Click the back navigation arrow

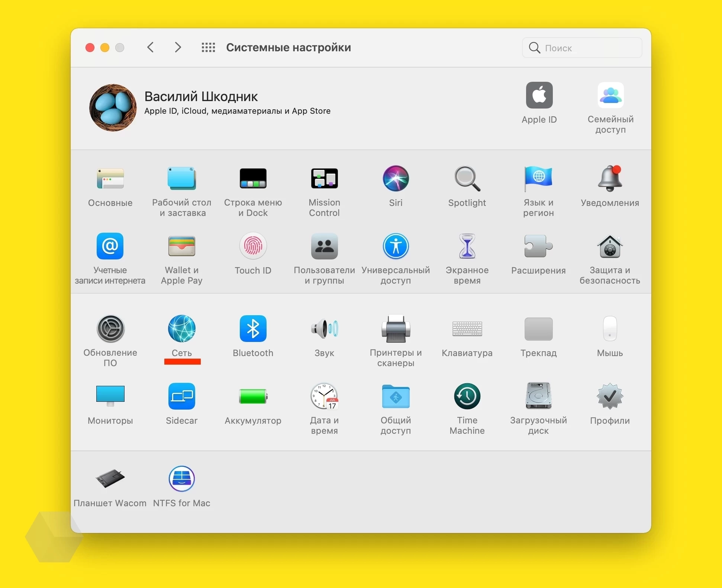(150, 47)
